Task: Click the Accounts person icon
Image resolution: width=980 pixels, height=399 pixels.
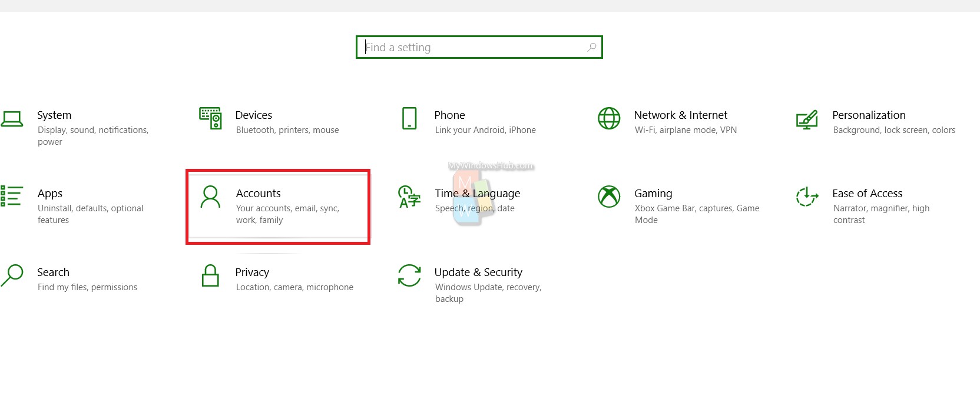Action: point(210,197)
